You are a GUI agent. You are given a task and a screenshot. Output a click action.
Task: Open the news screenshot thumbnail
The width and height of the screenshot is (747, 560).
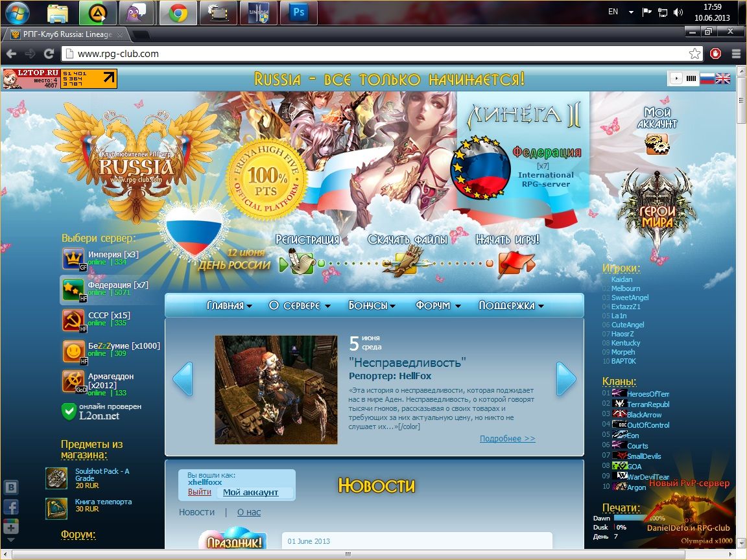click(276, 390)
